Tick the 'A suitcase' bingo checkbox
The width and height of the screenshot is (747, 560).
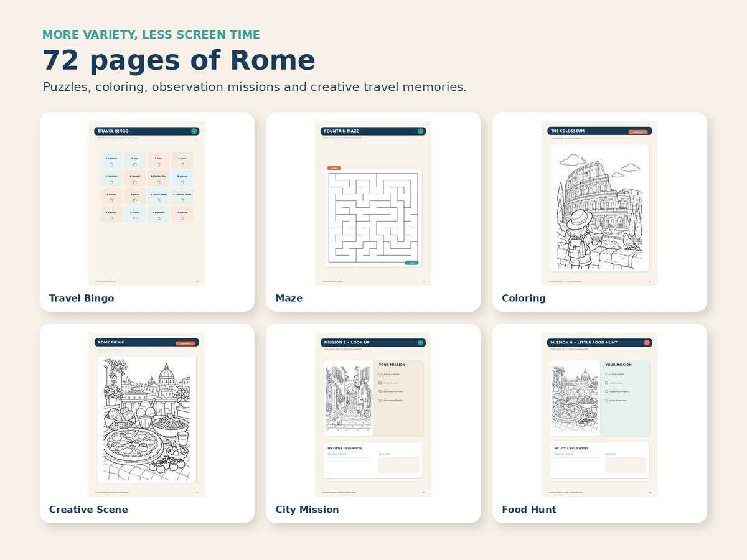(x=111, y=164)
